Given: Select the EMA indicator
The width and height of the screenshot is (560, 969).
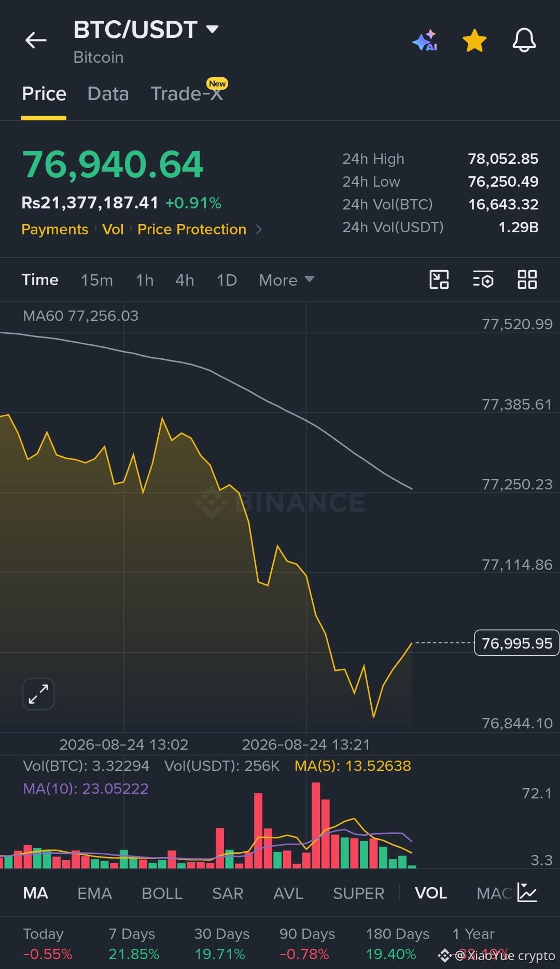Looking at the screenshot, I should (x=94, y=893).
